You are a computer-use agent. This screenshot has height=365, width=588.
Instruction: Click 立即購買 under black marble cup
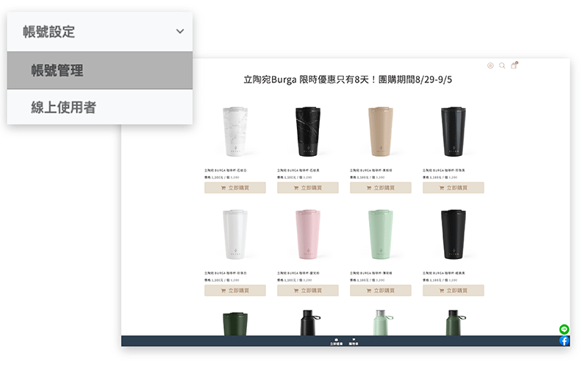coord(308,188)
